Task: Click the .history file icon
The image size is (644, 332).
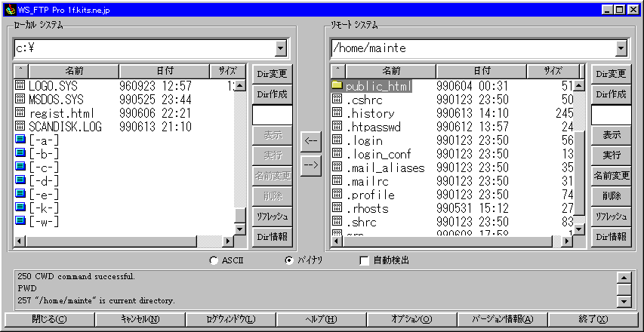Action: (x=337, y=113)
